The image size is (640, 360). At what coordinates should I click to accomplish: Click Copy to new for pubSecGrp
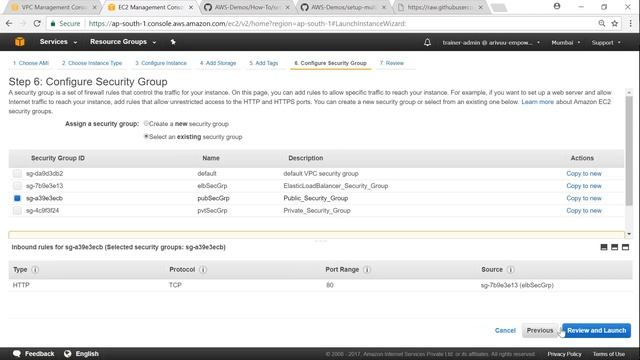coord(584,198)
